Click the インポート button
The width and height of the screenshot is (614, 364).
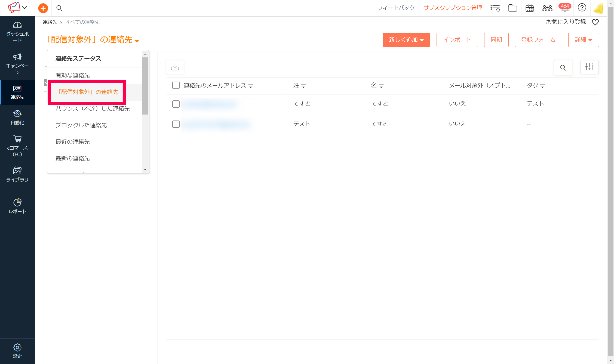457,40
